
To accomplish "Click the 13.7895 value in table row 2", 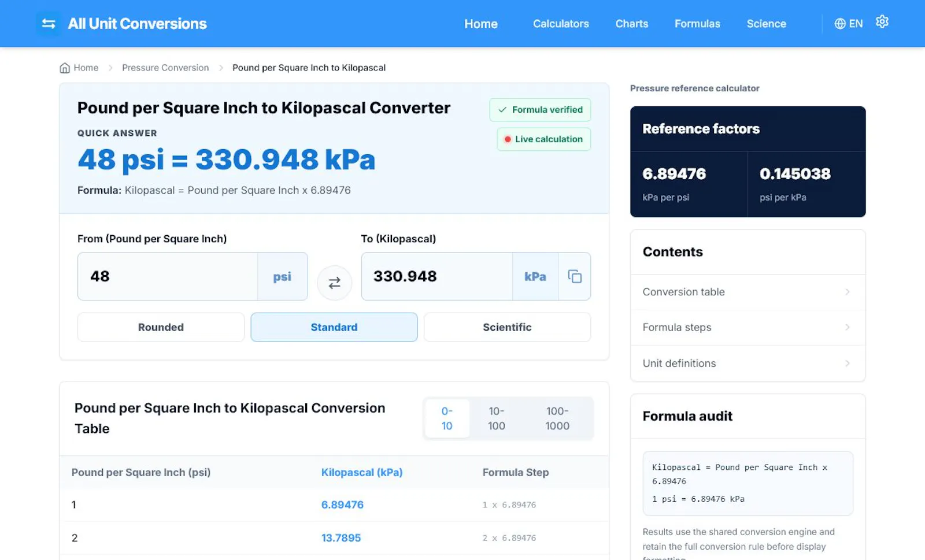I will click(341, 537).
